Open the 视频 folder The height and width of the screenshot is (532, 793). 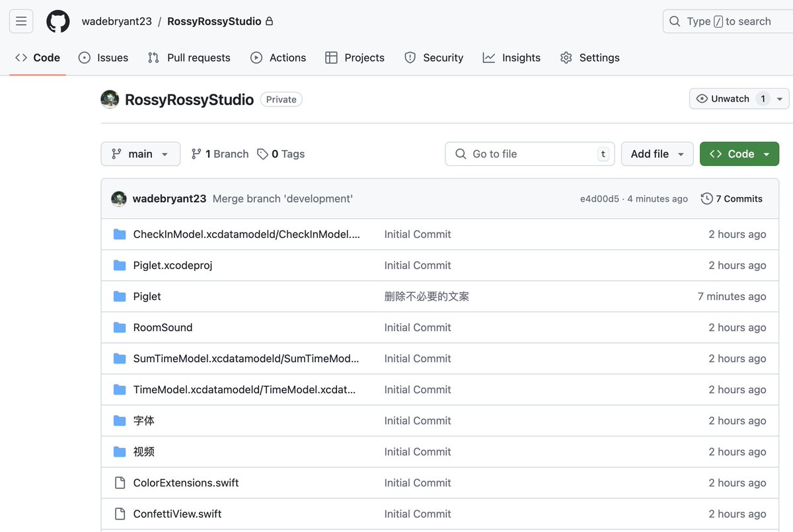tap(144, 451)
